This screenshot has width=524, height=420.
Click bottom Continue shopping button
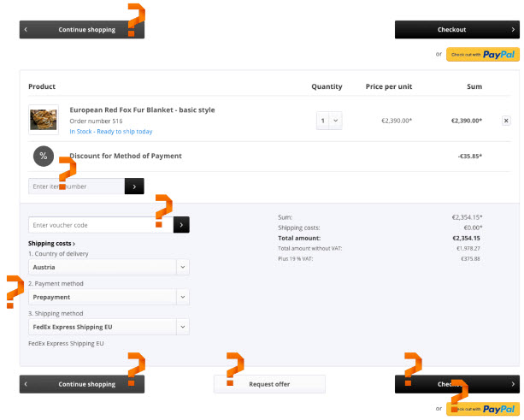coord(81,384)
